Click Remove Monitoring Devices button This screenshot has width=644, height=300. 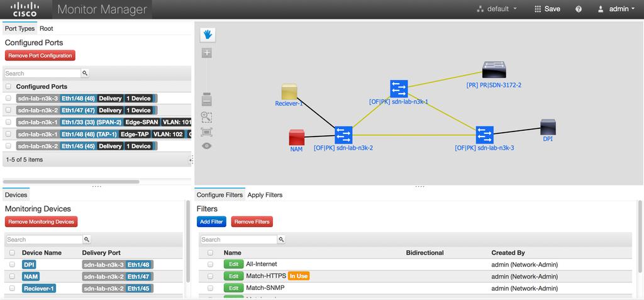point(41,221)
